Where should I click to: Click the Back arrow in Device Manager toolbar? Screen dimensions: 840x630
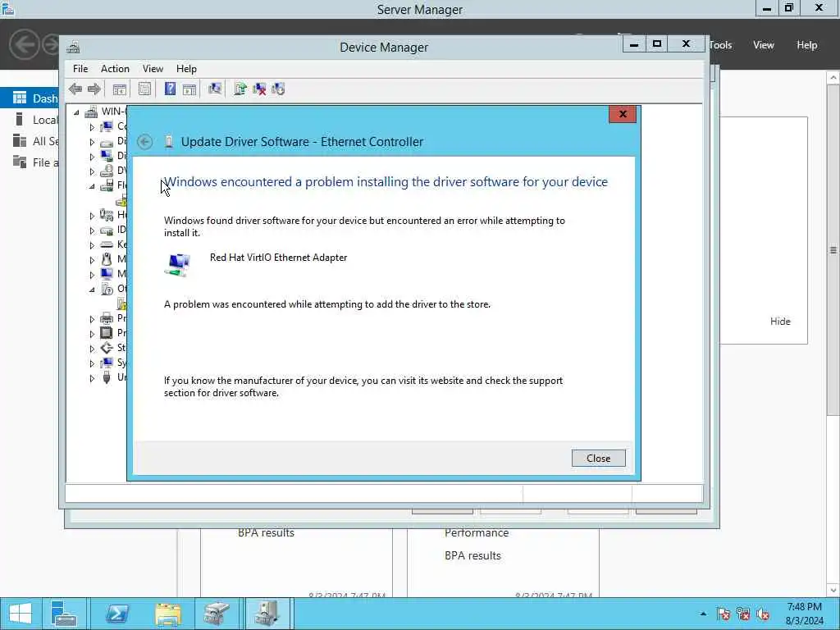75,89
